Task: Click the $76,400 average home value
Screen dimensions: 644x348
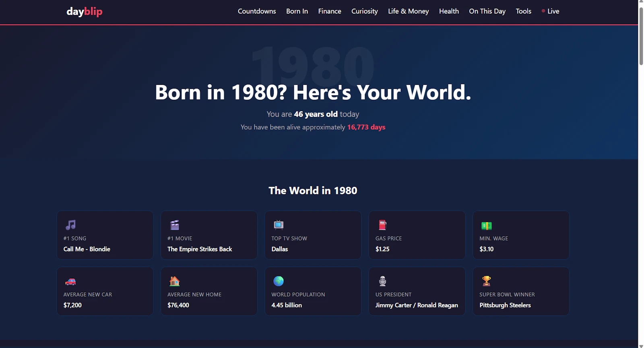Action: 178,305
